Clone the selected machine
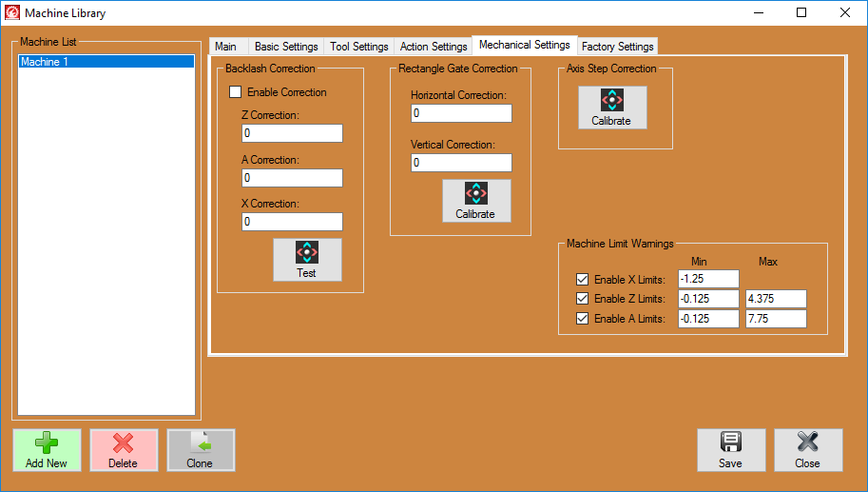The width and height of the screenshot is (868, 492). point(200,450)
